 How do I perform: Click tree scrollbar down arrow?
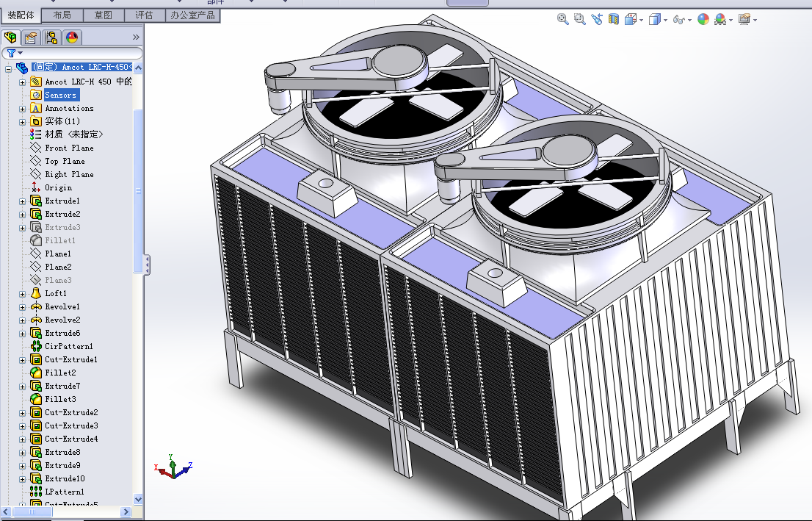(x=138, y=499)
